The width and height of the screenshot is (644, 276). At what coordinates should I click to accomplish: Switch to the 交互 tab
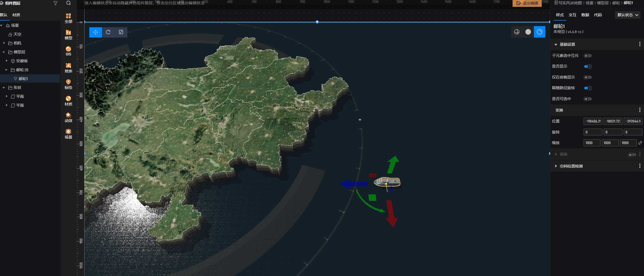[572, 15]
